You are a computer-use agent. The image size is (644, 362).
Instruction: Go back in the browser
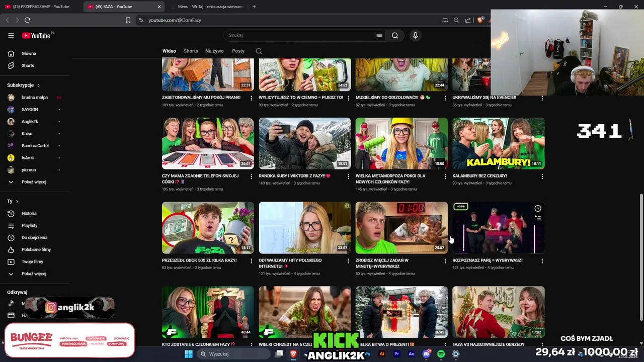7,20
